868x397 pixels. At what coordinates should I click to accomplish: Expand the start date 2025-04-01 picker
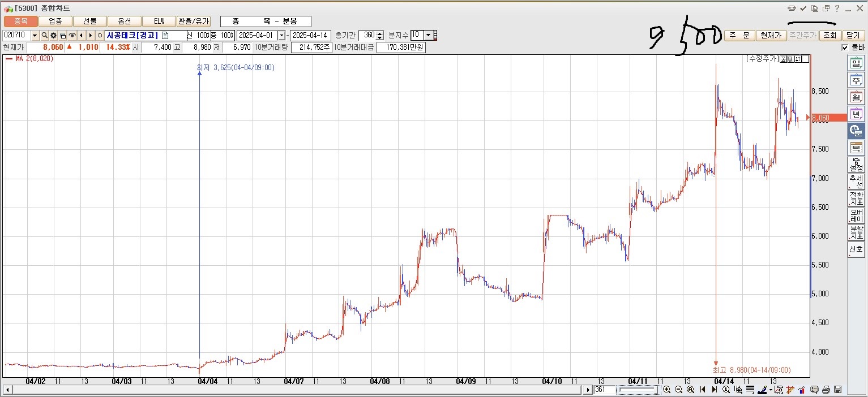[281, 36]
